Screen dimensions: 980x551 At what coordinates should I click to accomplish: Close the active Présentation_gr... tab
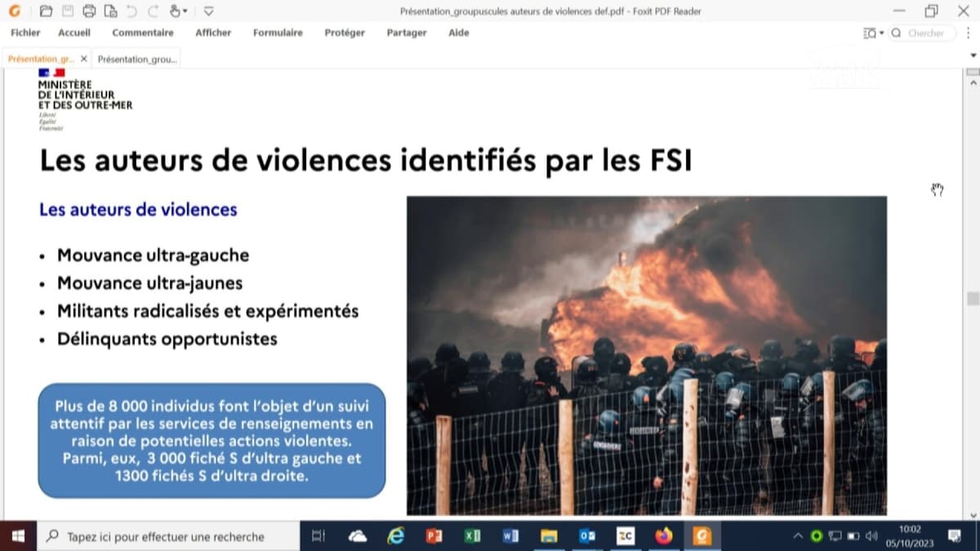[83, 60]
